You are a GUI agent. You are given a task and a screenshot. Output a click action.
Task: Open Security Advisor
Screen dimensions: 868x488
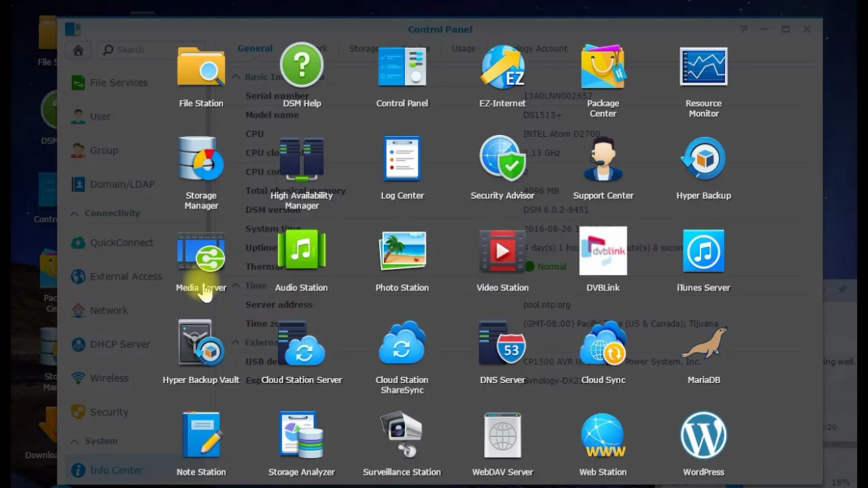click(x=502, y=159)
